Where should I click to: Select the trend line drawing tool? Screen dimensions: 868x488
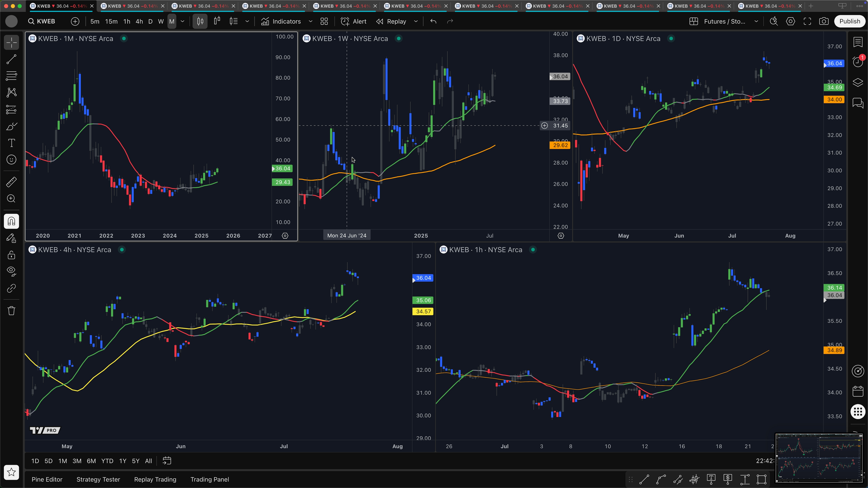click(12, 60)
